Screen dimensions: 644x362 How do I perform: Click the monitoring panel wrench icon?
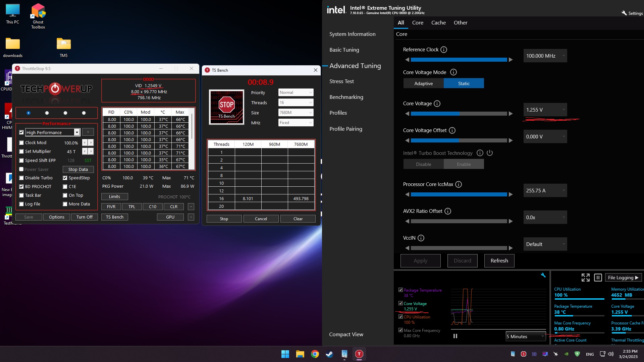pyautogui.click(x=543, y=275)
